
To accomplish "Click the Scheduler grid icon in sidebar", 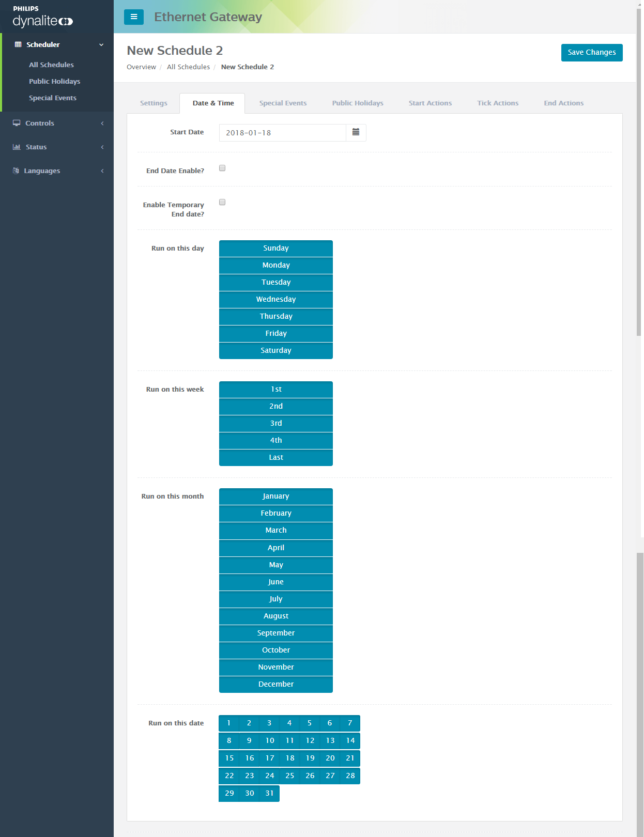I will (18, 45).
